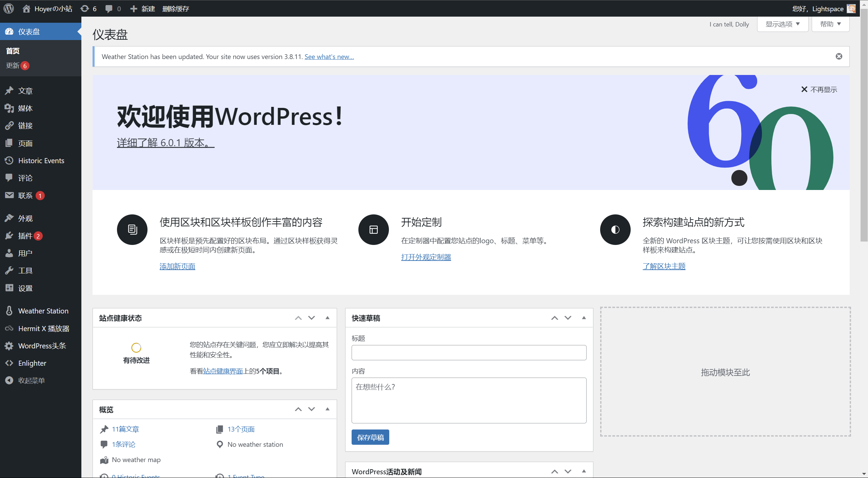Toggle the 概览 panel
This screenshot has width=868, height=478.
click(x=327, y=409)
